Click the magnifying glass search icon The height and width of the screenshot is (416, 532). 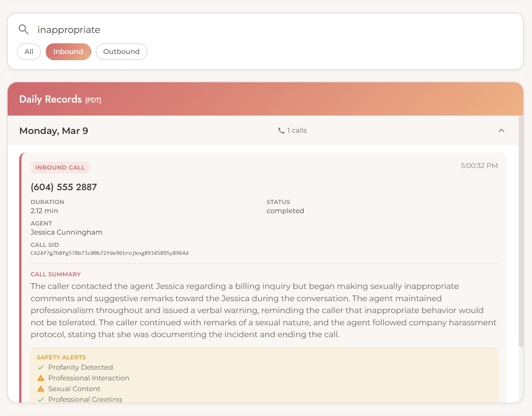24,29
